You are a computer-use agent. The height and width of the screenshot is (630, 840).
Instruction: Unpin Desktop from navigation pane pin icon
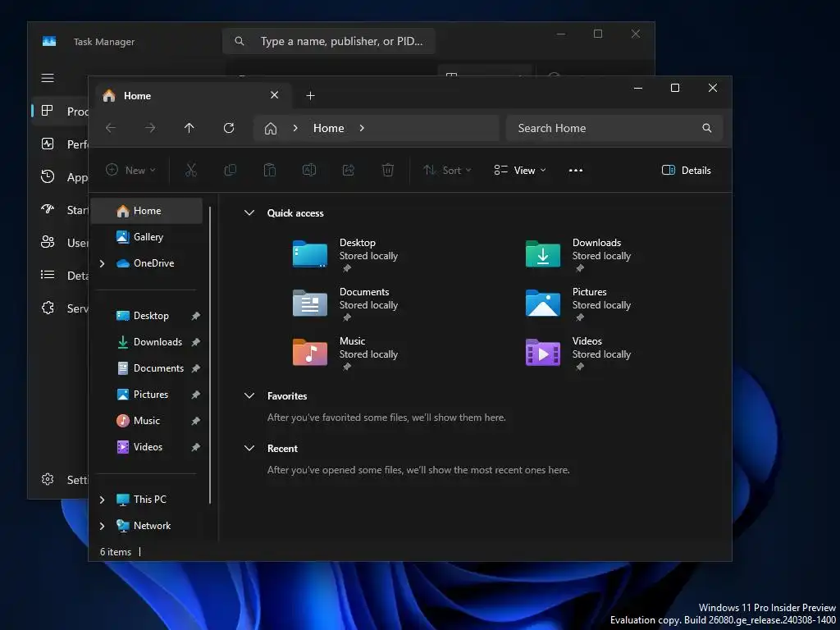196,316
